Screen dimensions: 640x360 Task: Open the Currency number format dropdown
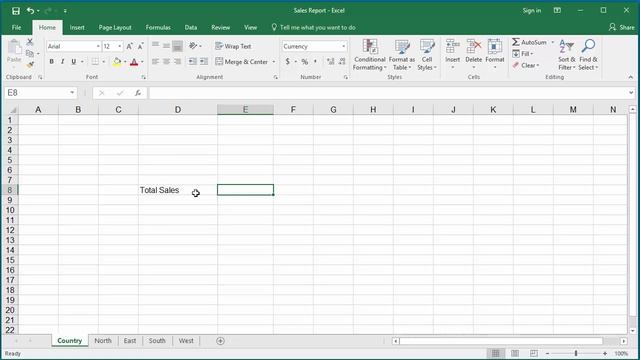tap(343, 47)
